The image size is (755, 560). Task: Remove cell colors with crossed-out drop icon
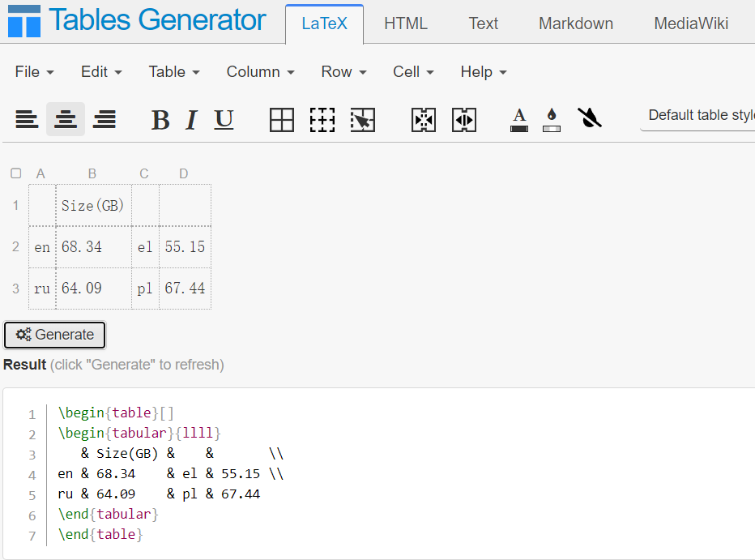(x=590, y=119)
